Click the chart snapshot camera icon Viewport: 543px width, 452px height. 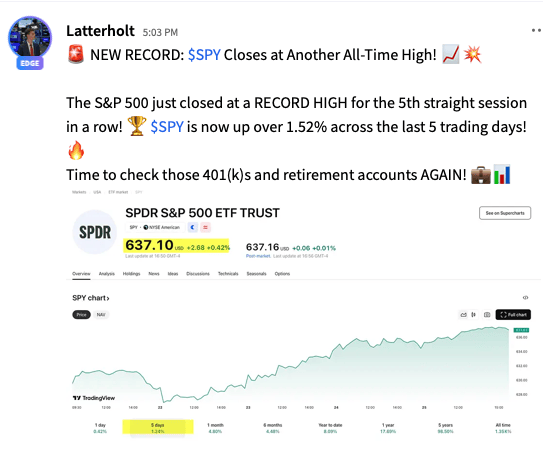click(487, 314)
